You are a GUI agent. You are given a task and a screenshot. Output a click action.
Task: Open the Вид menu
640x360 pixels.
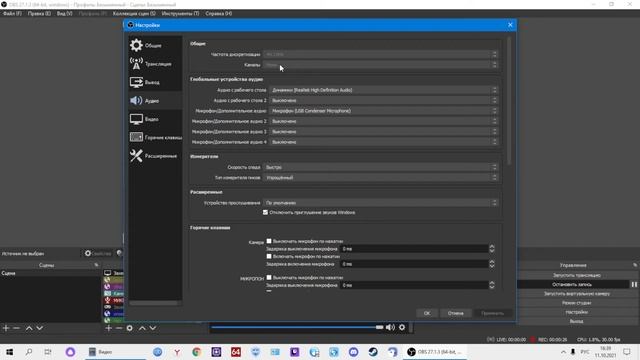coord(64,13)
